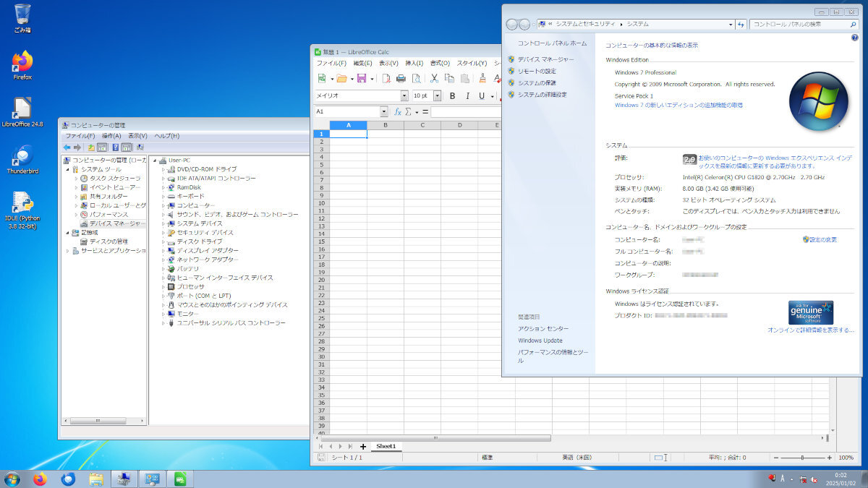
Task: Expand the DVD/CD-ROM ドライブ device node
Action: coord(163,169)
